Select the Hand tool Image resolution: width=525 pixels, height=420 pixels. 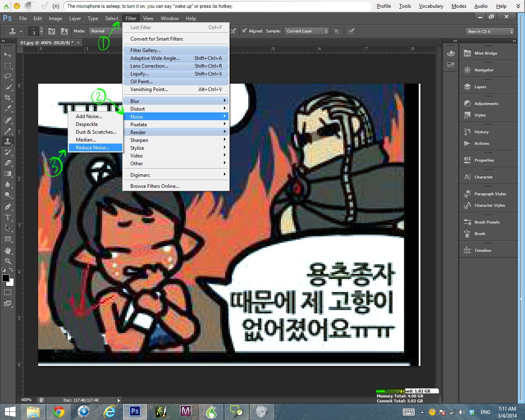click(x=8, y=251)
